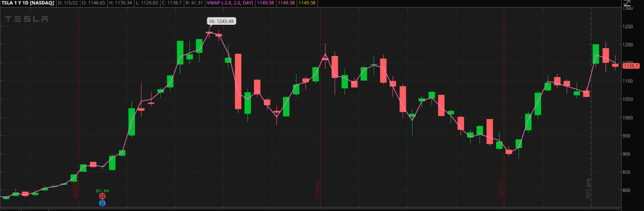
Task: Click the partly cut-off icon above the price axis
Action: (627, 3)
